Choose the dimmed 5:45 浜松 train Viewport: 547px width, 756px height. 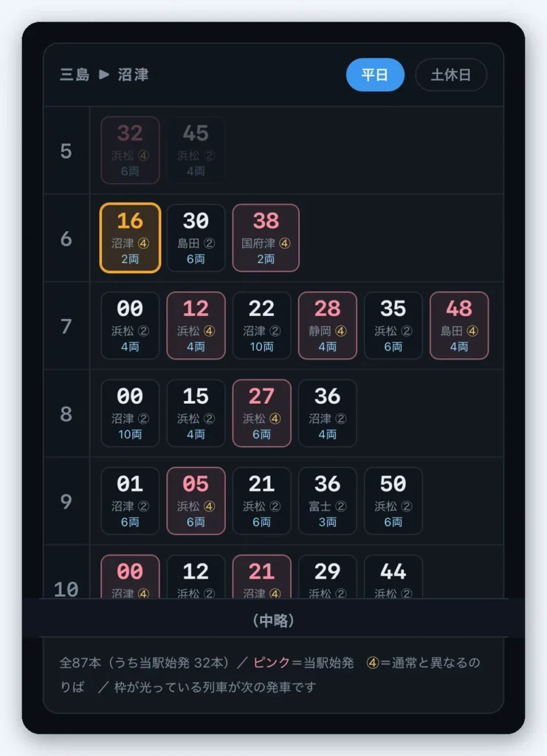click(196, 151)
